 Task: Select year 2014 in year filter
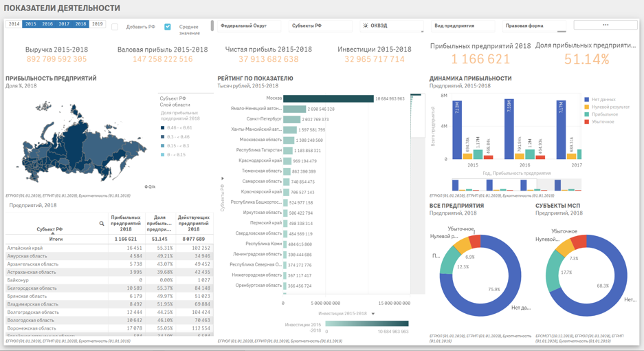pyautogui.click(x=14, y=24)
